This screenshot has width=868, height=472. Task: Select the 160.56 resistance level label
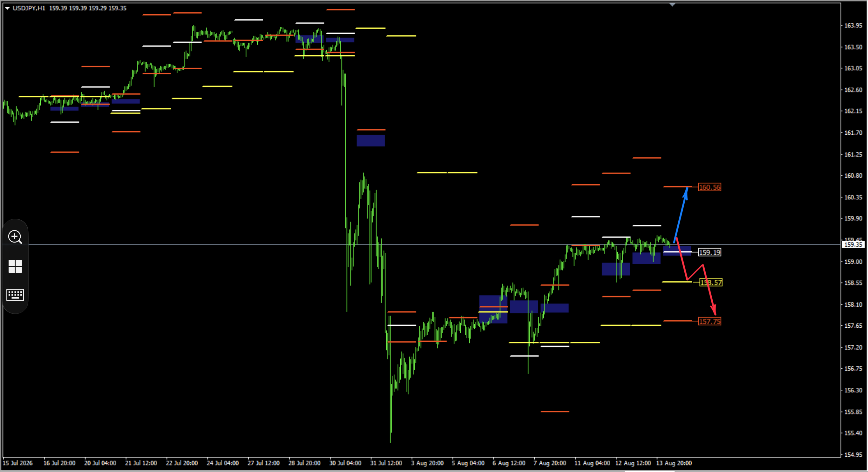[x=710, y=187]
